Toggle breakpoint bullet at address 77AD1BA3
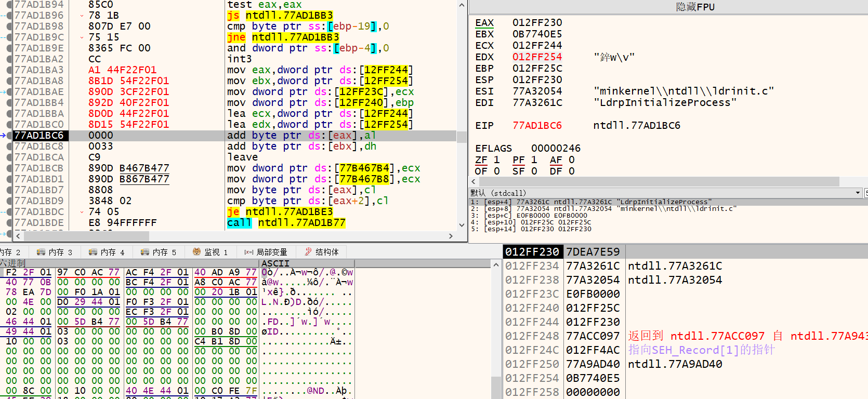 (x=9, y=70)
